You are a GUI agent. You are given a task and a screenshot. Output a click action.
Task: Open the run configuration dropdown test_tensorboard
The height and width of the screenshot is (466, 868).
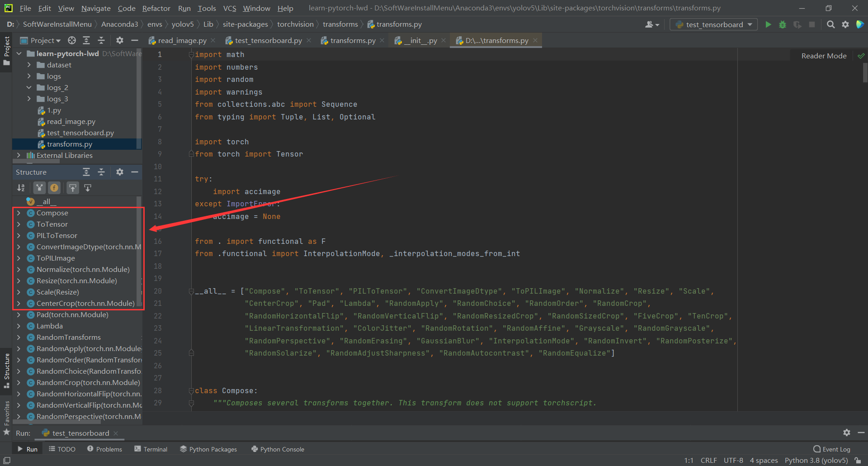pyautogui.click(x=714, y=24)
